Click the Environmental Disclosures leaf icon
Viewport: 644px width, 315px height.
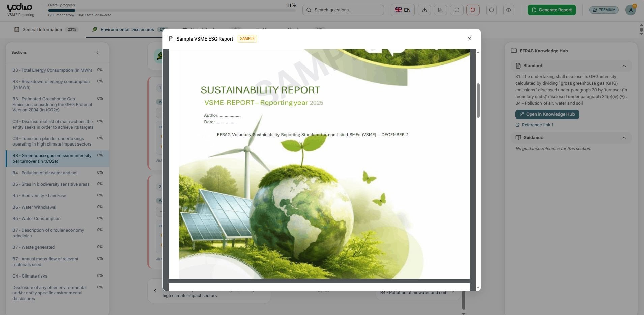(x=95, y=30)
